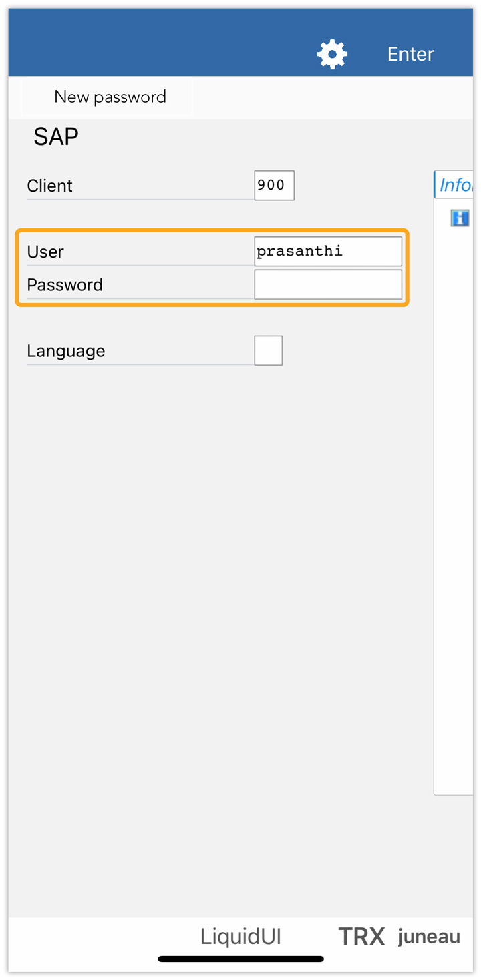Click the User label text

45,252
